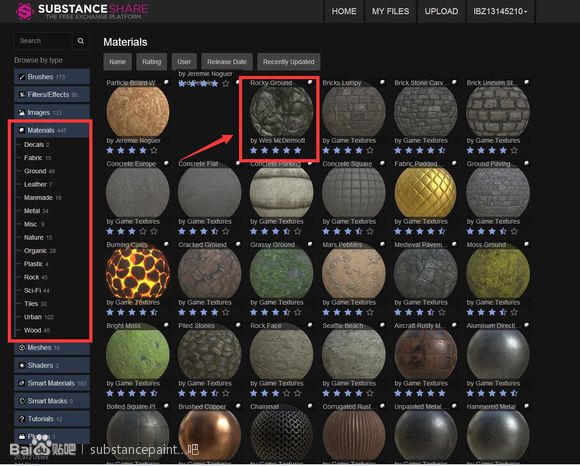The height and width of the screenshot is (466, 580).
Task: Select the Nature subcategory
Action: pyautogui.click(x=38, y=238)
